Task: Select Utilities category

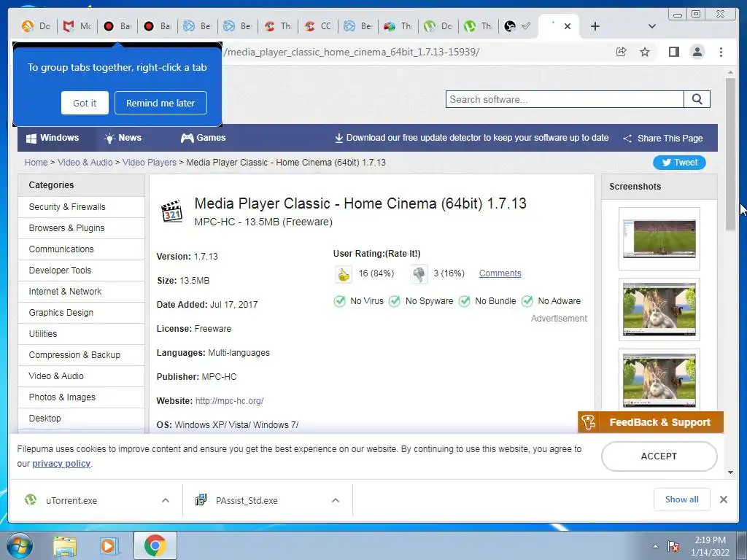Action: pyautogui.click(x=82, y=334)
